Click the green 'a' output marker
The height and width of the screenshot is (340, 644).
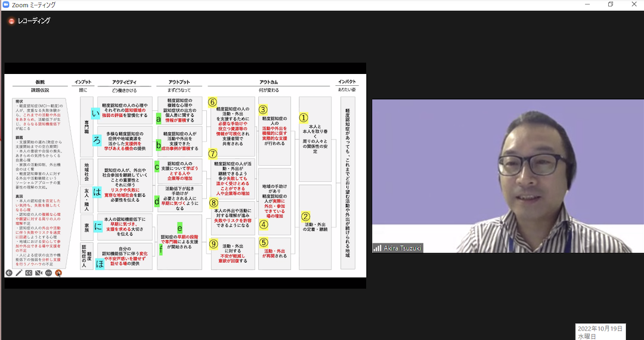pos(158,118)
